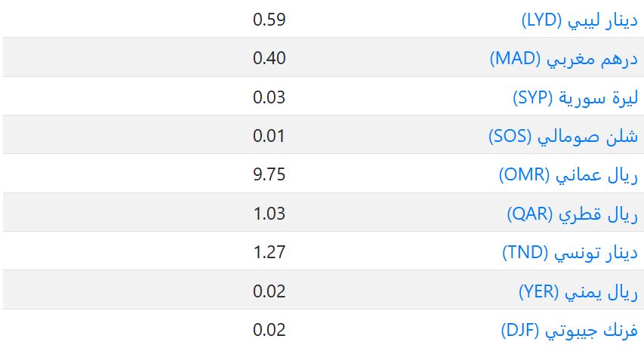Click the 0.02 value in the YER row
This screenshot has width=644, height=348.
click(x=269, y=291)
